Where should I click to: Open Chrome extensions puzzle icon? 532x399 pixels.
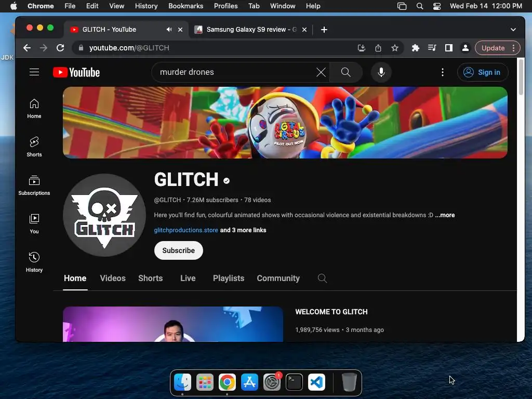(x=415, y=48)
